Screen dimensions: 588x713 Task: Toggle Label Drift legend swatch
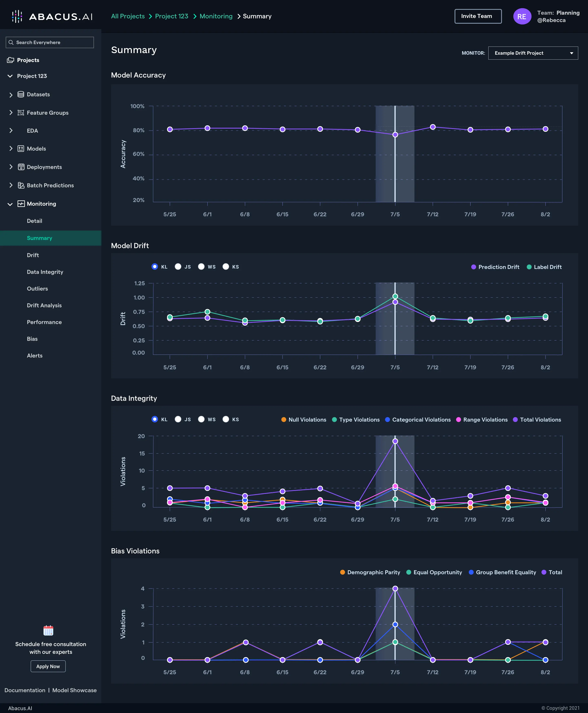[529, 267]
